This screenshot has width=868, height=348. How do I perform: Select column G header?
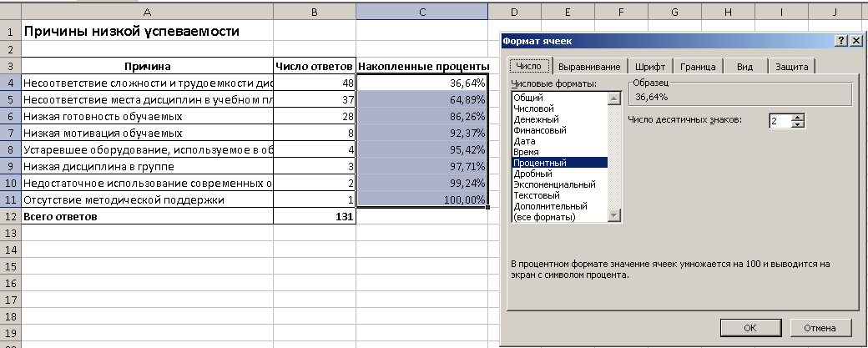(674, 12)
